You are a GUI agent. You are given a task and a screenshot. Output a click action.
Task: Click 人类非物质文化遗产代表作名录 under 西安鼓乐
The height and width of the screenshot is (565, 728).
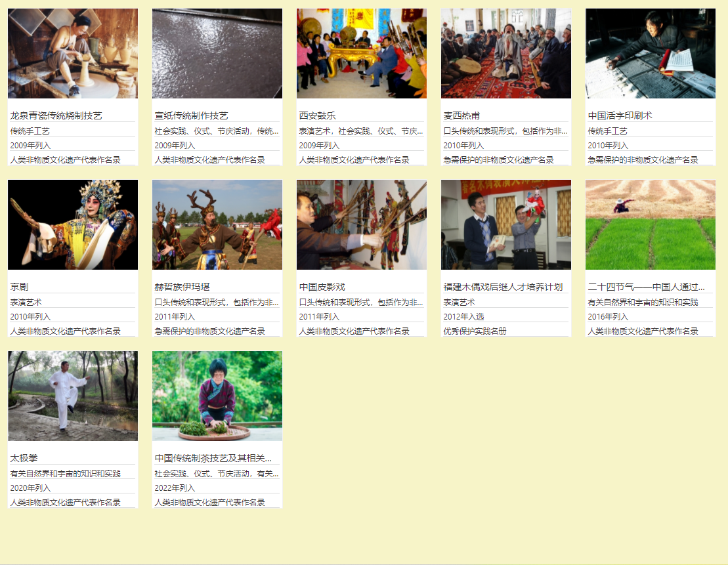point(354,159)
